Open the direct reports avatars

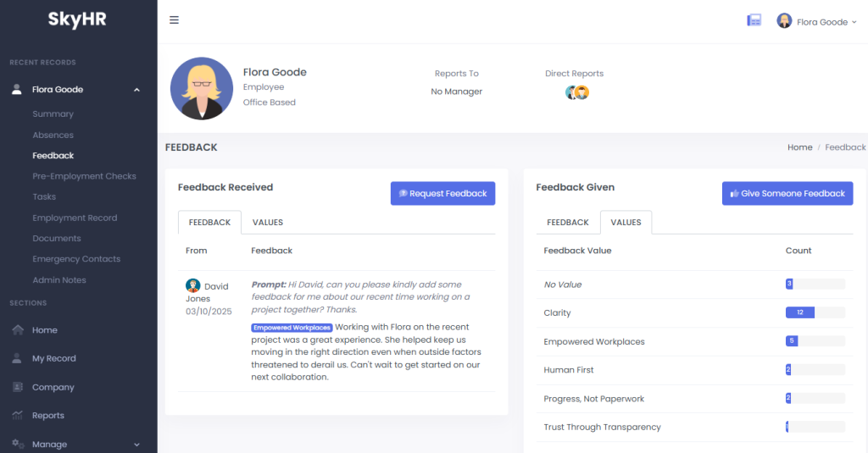coord(577,93)
